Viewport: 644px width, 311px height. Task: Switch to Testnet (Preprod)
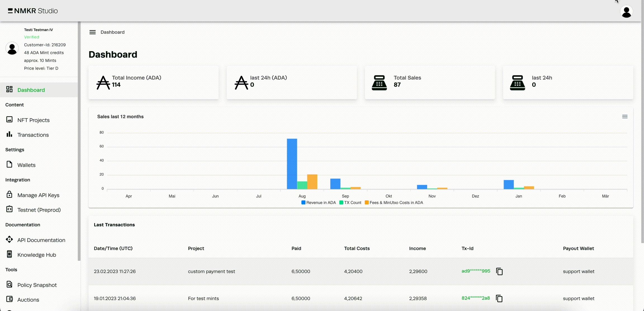click(39, 210)
